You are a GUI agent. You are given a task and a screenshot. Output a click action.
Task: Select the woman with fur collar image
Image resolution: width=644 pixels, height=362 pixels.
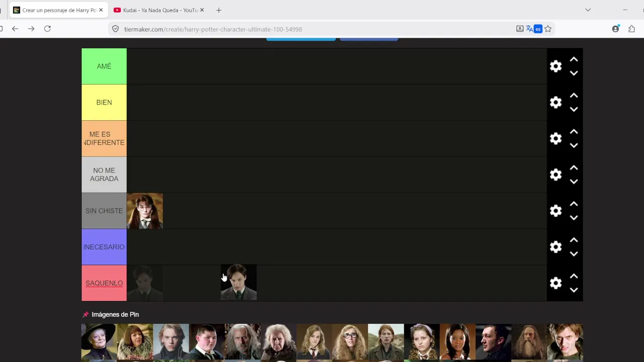[x=135, y=342]
